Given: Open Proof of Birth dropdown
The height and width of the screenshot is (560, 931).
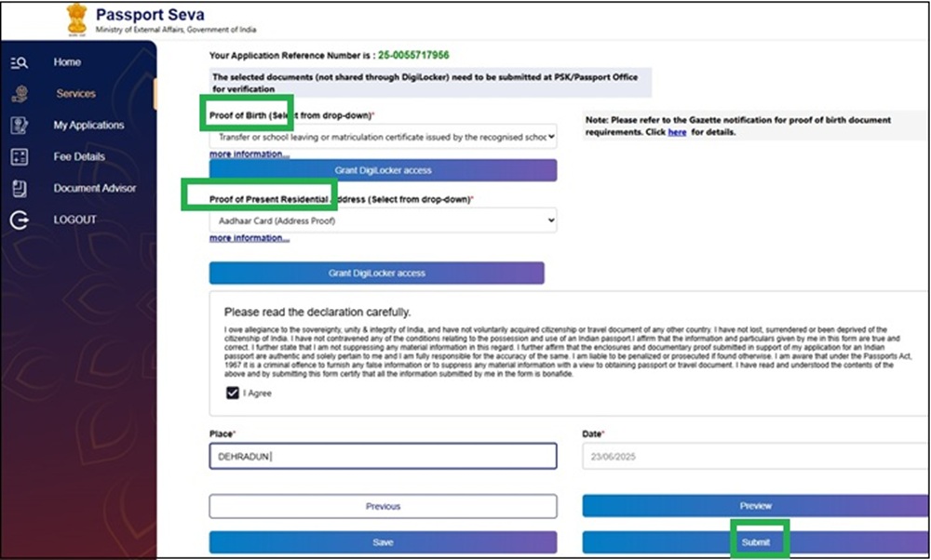Looking at the screenshot, I should (x=383, y=137).
